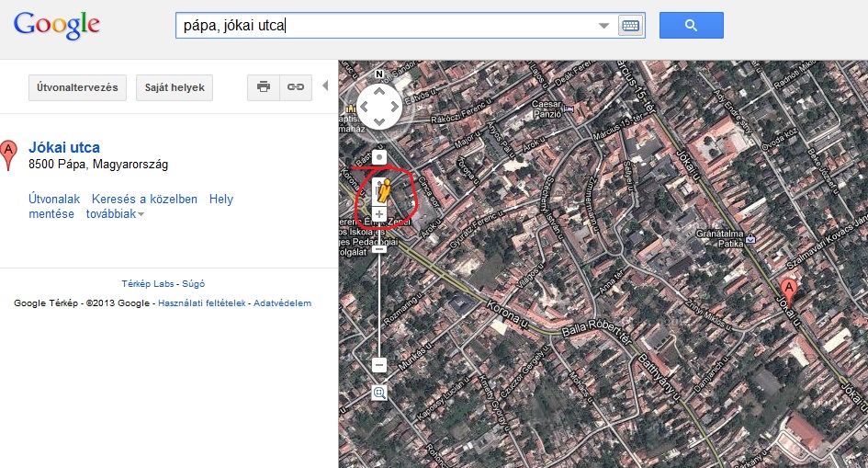Open Saját helyek
Image resolution: width=868 pixels, height=468 pixels.
175,87
